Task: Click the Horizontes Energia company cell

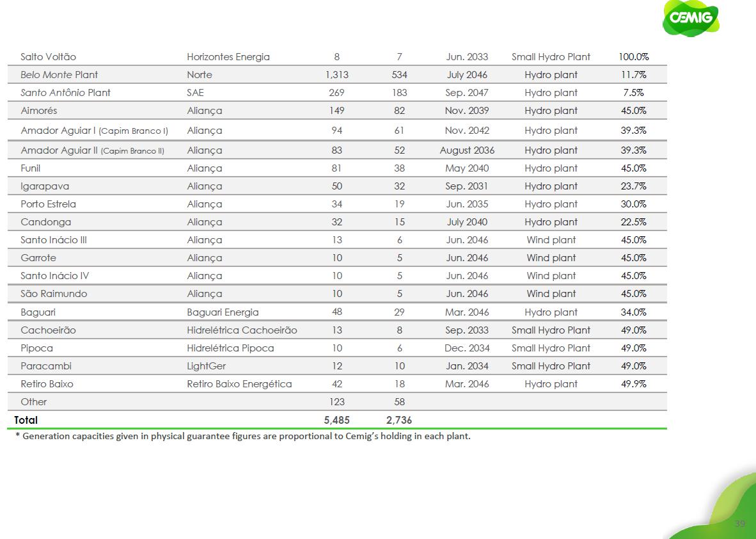Action: click(x=228, y=57)
